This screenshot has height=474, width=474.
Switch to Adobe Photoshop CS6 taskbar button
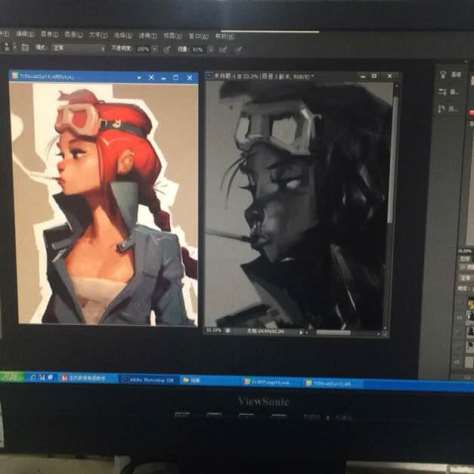click(x=148, y=380)
